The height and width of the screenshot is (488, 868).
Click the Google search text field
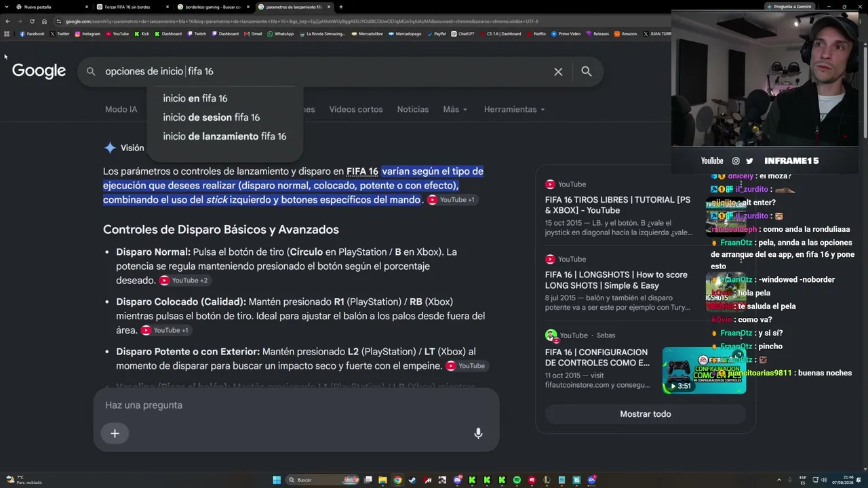click(325, 71)
